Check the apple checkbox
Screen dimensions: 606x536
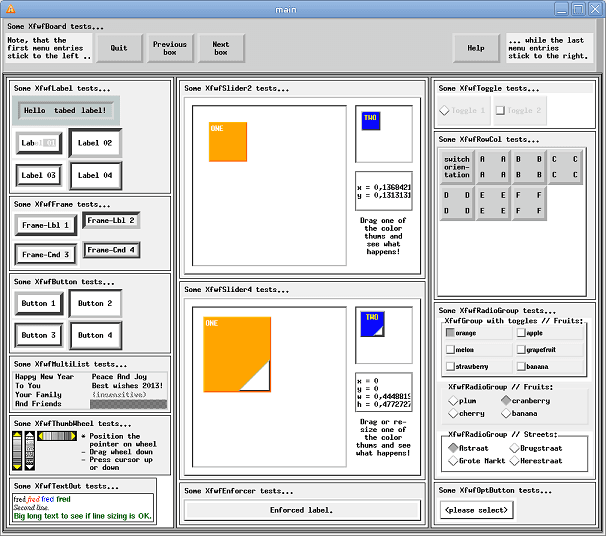[521, 333]
